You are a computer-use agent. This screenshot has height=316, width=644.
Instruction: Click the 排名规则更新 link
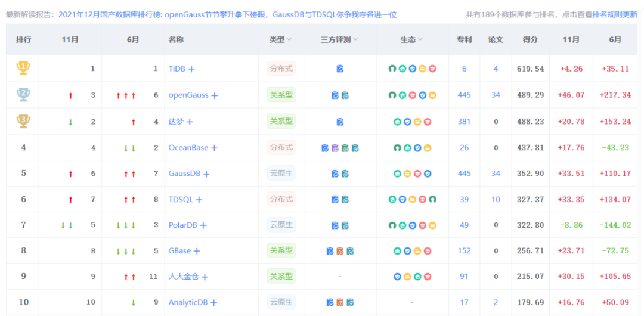click(615, 15)
